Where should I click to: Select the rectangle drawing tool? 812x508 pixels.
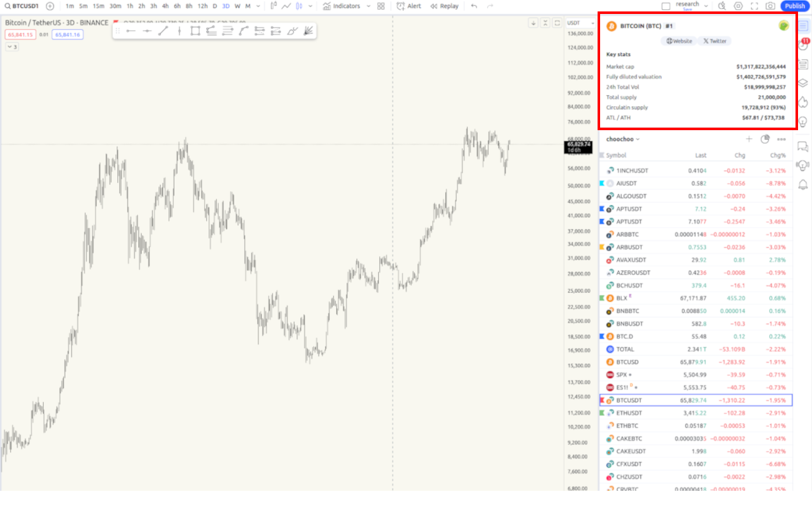[195, 30]
